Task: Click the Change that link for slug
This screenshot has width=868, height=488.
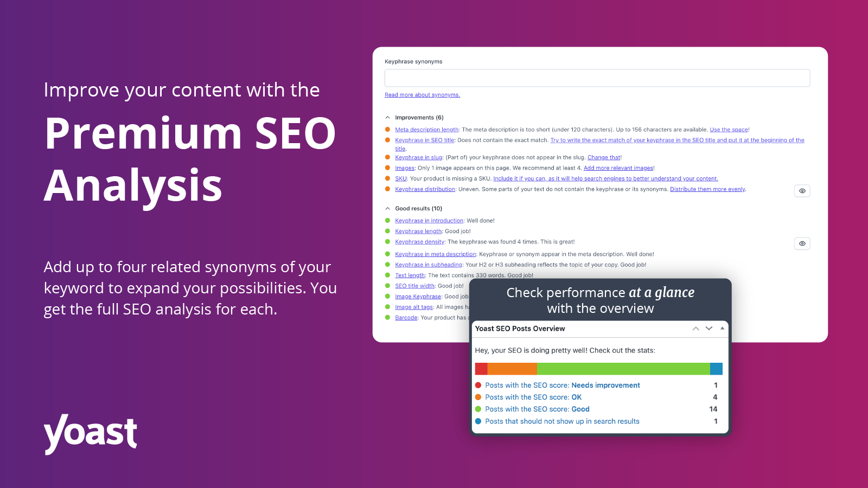Action: click(x=604, y=157)
